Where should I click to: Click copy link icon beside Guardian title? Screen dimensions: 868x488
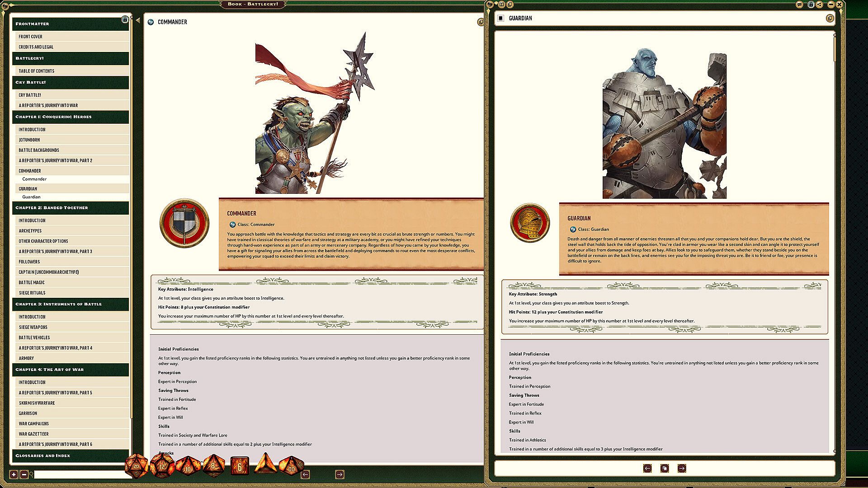830,18
